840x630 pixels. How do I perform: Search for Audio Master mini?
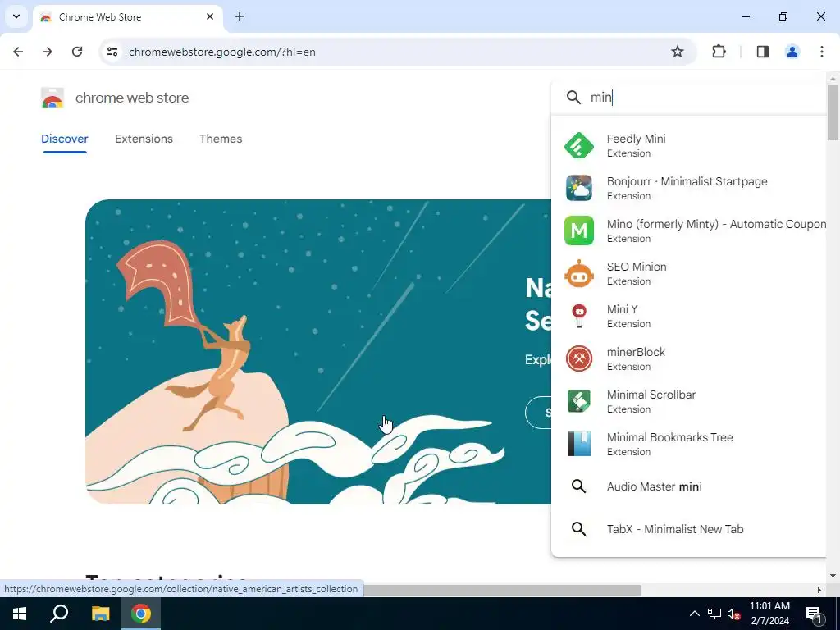pyautogui.click(x=689, y=486)
